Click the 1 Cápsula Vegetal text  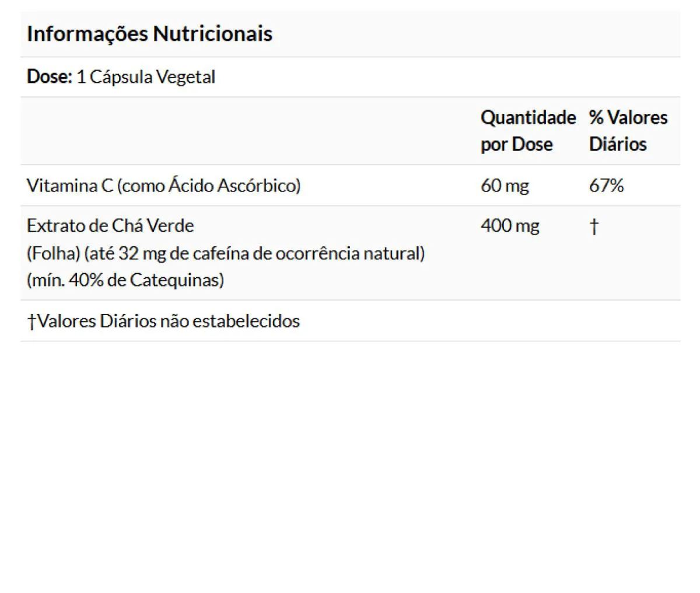(x=146, y=78)
